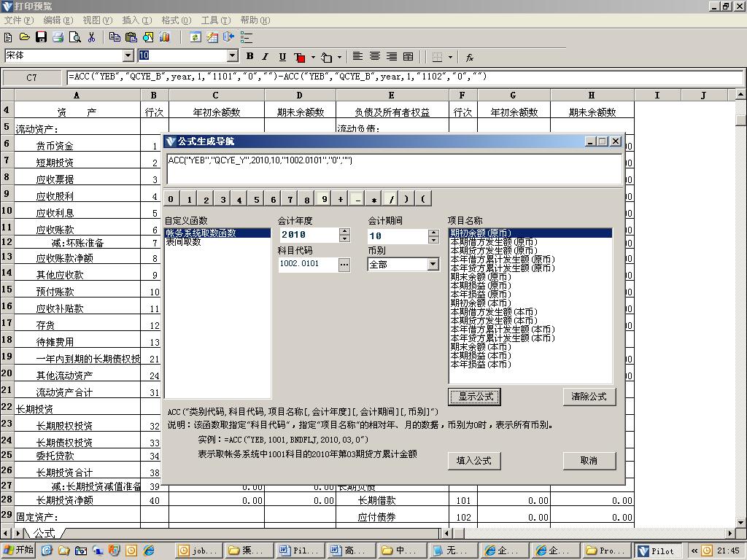Apply center text alignment
The width and height of the screenshot is (747, 560).
click(374, 57)
